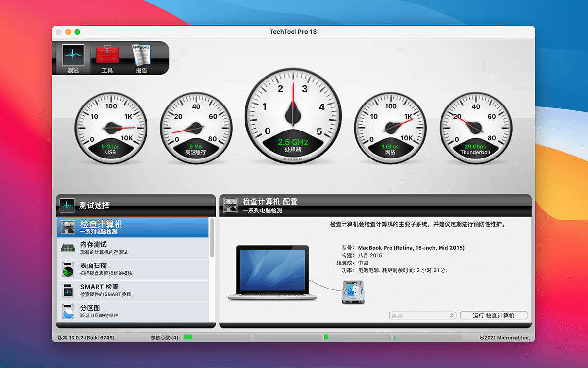Click the green zoom window button
This screenshot has width=588, height=368.
[77, 32]
